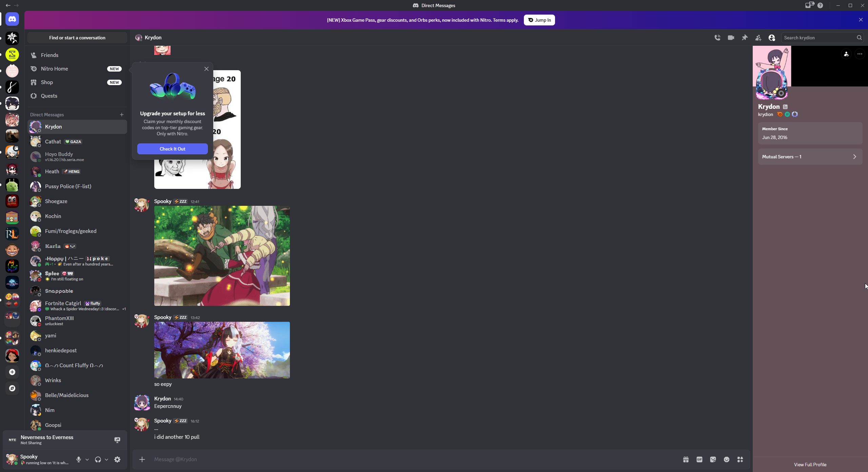868x472 pixels.
Task: Select the yami direct message
Action: (77, 335)
